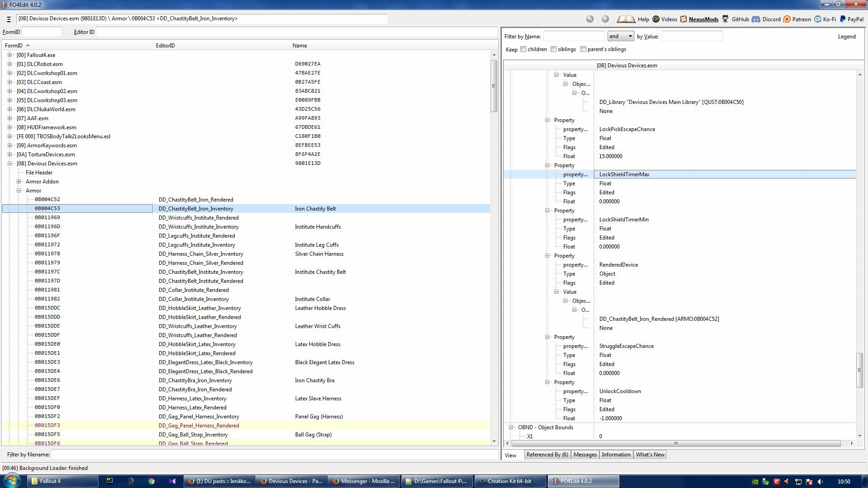Screen dimensions: 868x488
Task: Expand the Armor Addon group
Action: [19, 182]
